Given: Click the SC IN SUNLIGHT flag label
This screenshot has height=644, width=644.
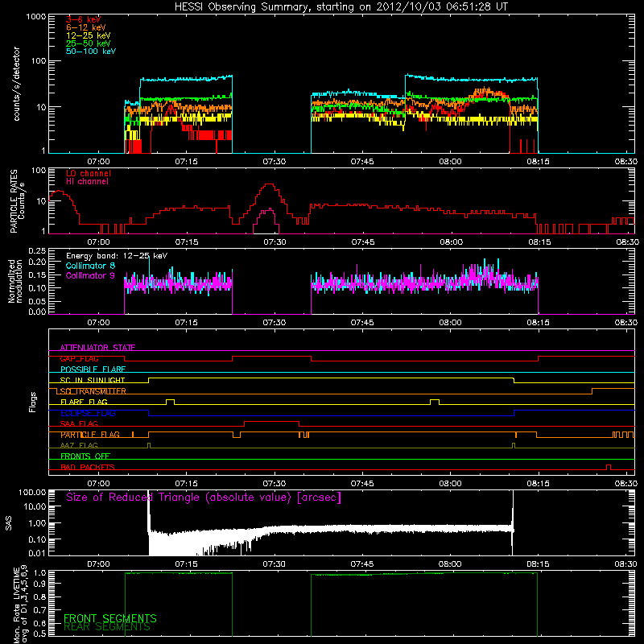Looking at the screenshot, I should coord(93,380).
